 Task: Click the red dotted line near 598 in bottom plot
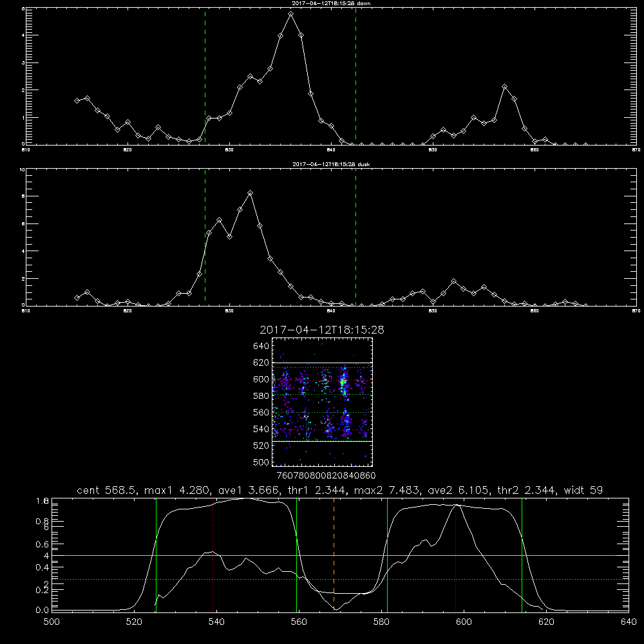click(x=455, y=554)
